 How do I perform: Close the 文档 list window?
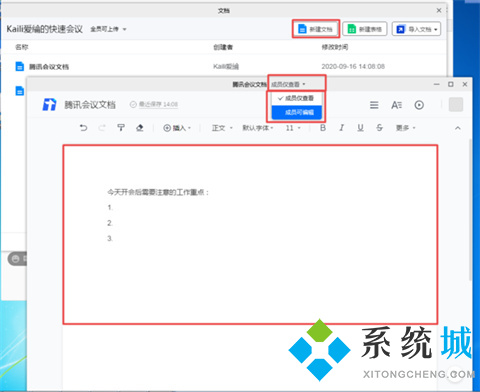(439, 11)
